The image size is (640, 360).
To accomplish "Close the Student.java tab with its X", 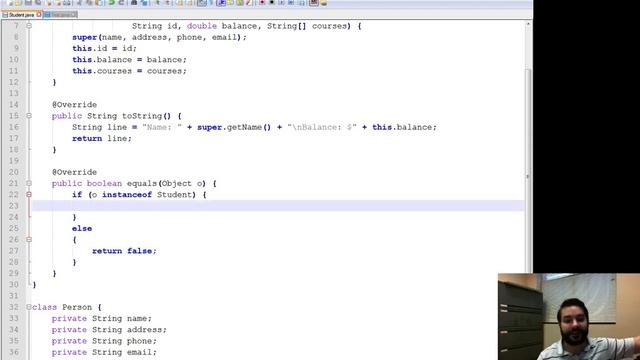I will [x=39, y=14].
